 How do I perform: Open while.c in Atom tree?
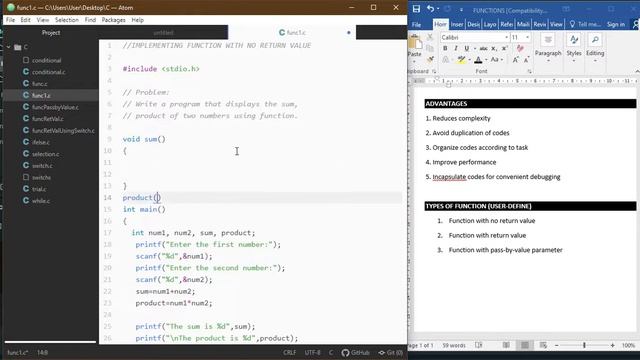[x=41, y=201]
